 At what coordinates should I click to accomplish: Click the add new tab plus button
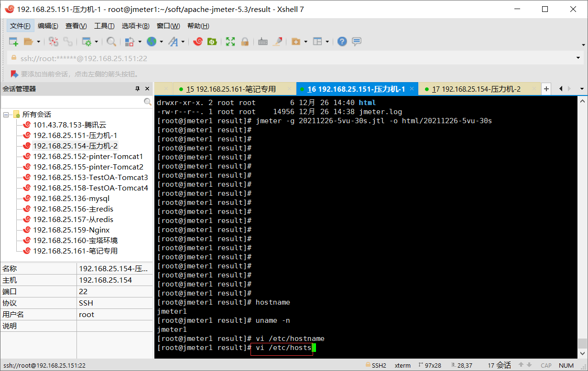tap(546, 89)
